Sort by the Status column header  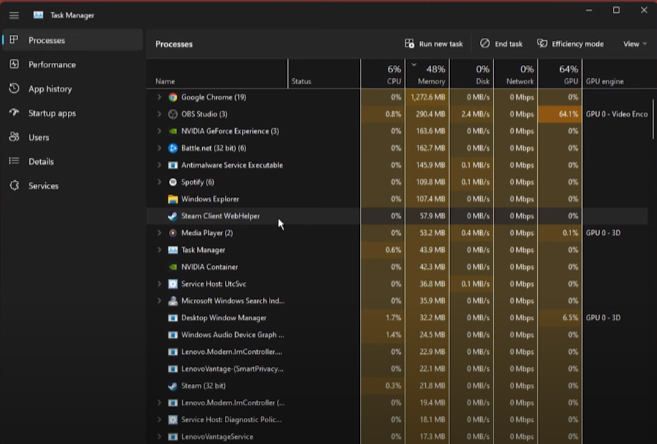click(324, 74)
